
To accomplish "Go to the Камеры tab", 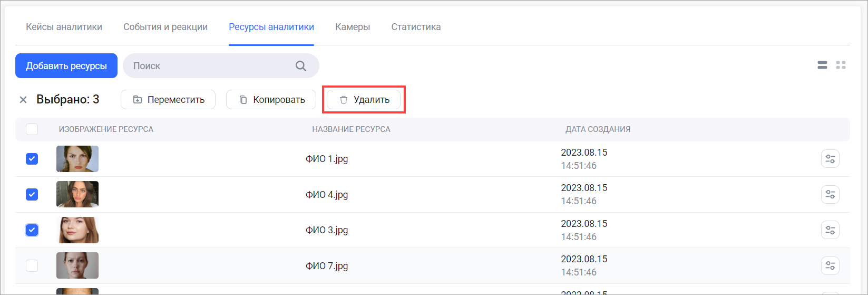I will tap(353, 27).
